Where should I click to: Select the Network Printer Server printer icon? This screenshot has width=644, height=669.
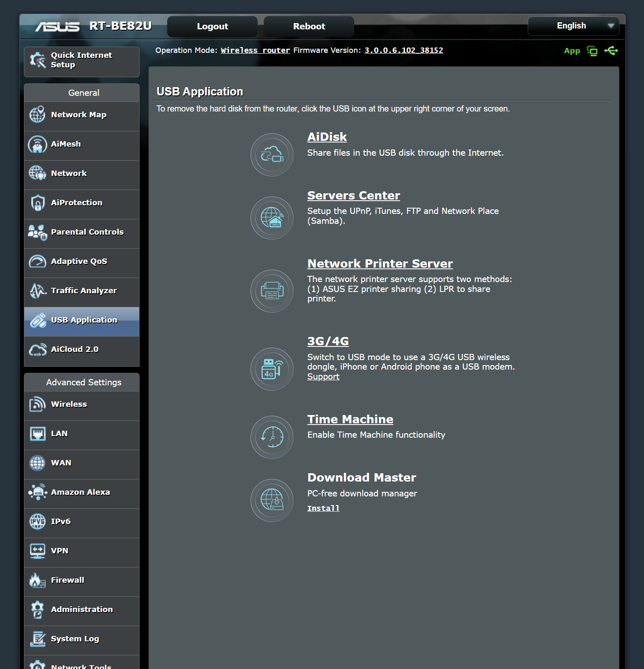272,291
